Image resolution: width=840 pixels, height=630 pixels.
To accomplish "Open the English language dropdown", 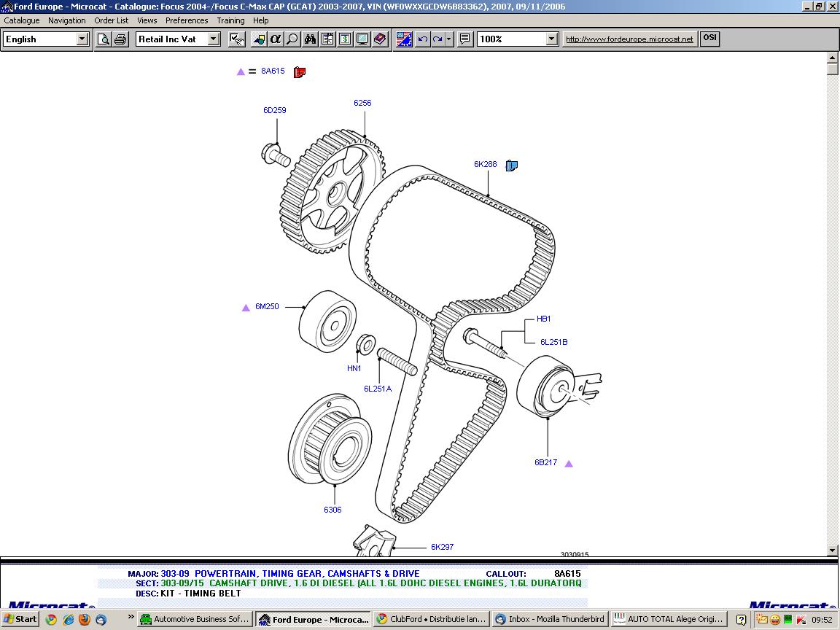I will pos(82,39).
